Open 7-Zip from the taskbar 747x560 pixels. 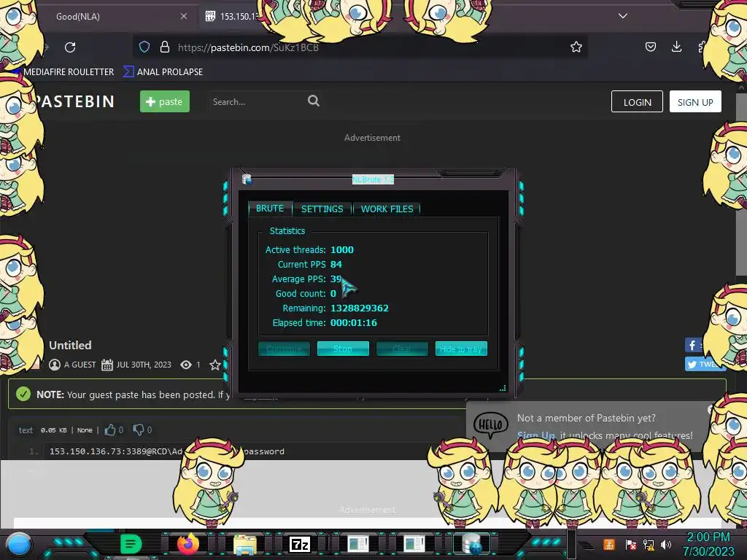pyautogui.click(x=300, y=544)
